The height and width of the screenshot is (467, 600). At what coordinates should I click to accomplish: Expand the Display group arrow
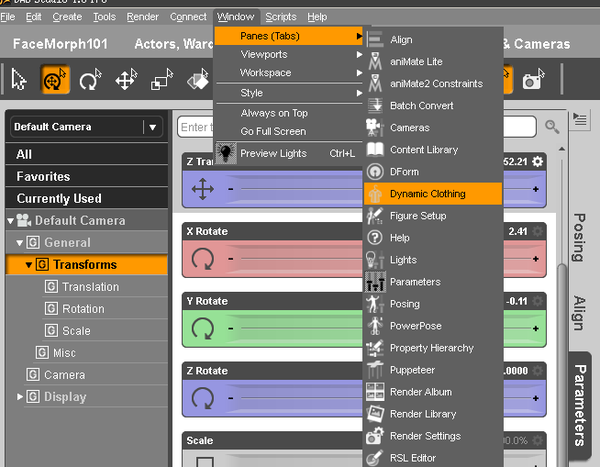coord(20,397)
